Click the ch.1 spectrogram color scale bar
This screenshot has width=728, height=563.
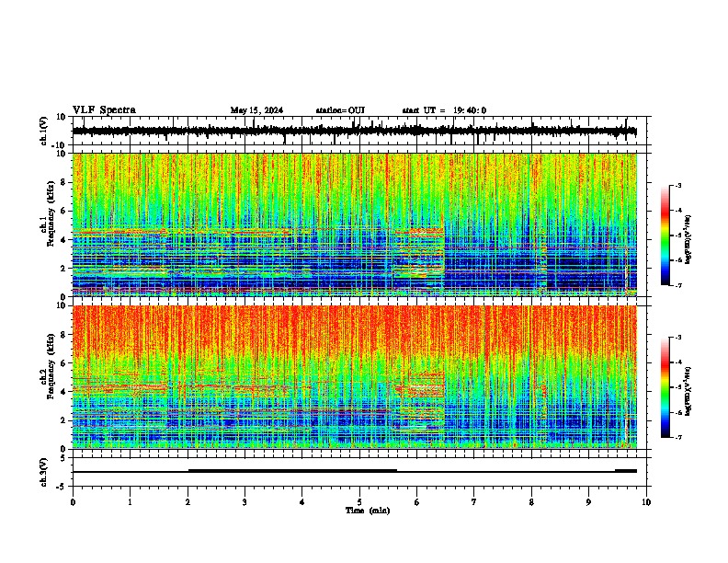665,236
